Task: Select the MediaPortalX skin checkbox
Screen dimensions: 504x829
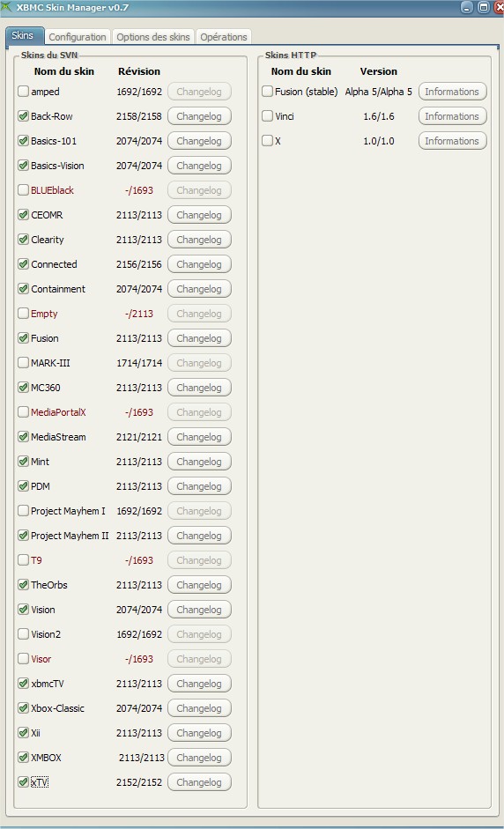Action: pos(23,411)
